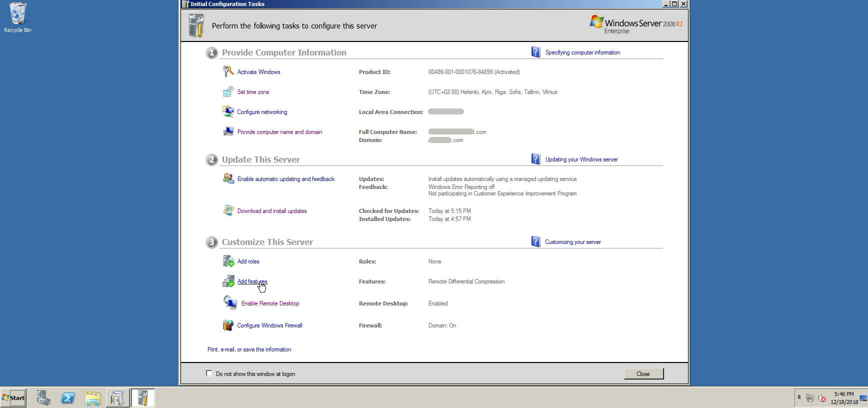Image resolution: width=868 pixels, height=408 pixels.
Task: Open Updating your Windows server help link
Action: click(x=581, y=159)
